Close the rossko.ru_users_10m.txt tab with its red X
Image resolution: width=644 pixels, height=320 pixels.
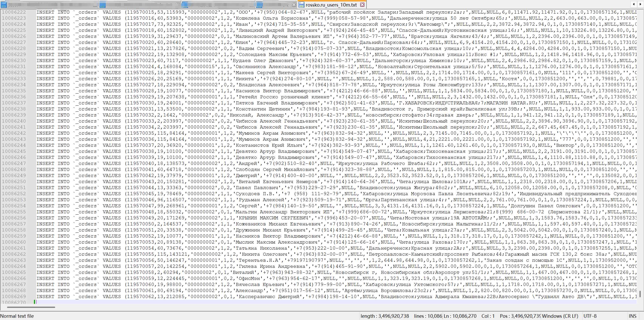(x=362, y=5)
